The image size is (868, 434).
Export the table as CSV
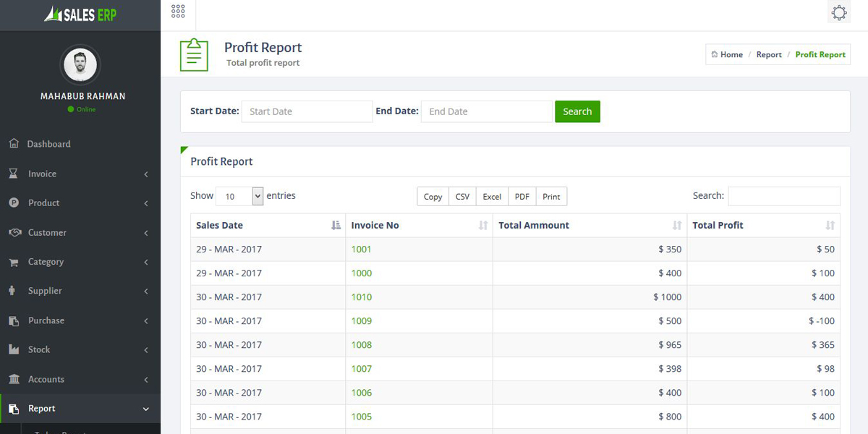pyautogui.click(x=462, y=197)
